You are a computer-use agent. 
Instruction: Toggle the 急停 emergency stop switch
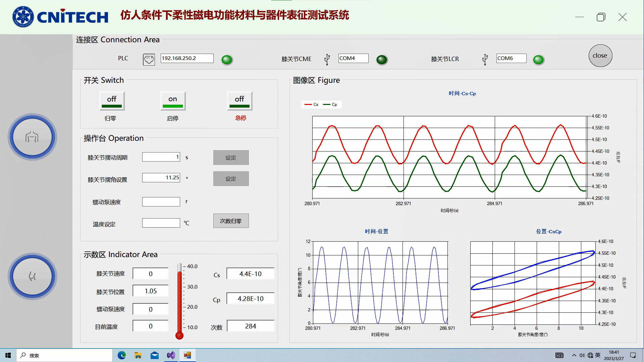(239, 101)
